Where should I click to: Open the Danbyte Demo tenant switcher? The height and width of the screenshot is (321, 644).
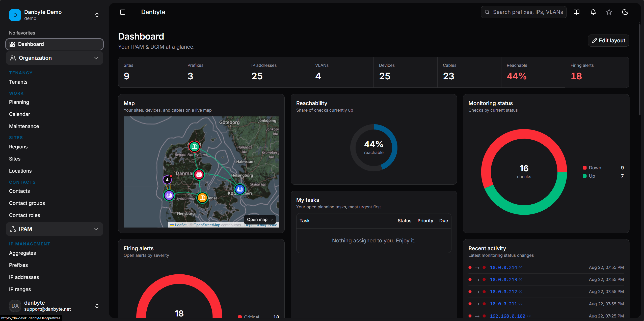point(55,15)
